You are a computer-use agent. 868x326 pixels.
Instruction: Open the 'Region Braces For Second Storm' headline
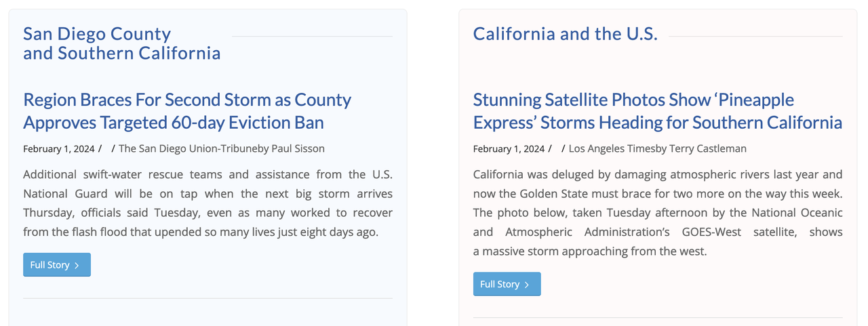187,111
